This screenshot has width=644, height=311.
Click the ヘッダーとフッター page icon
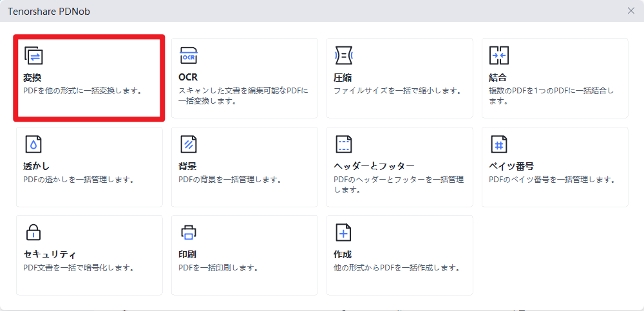point(344,144)
